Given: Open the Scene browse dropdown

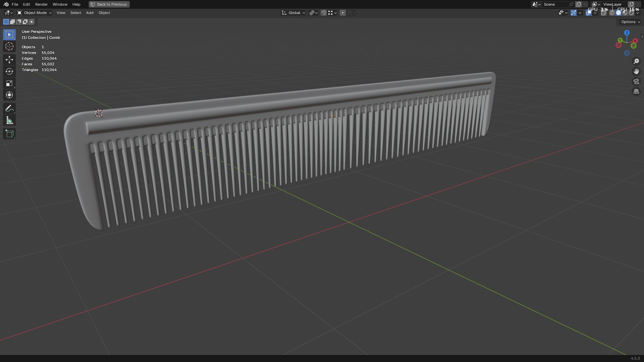Looking at the screenshot, I should point(536,4).
